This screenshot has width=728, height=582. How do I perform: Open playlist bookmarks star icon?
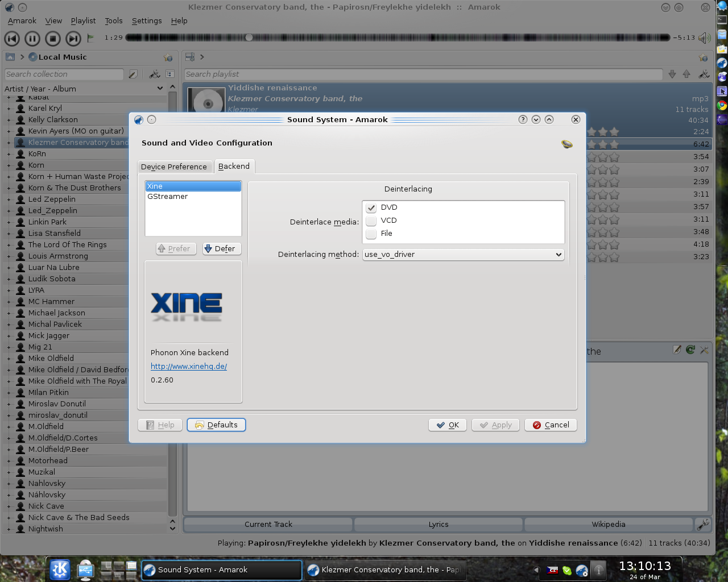coord(704,57)
